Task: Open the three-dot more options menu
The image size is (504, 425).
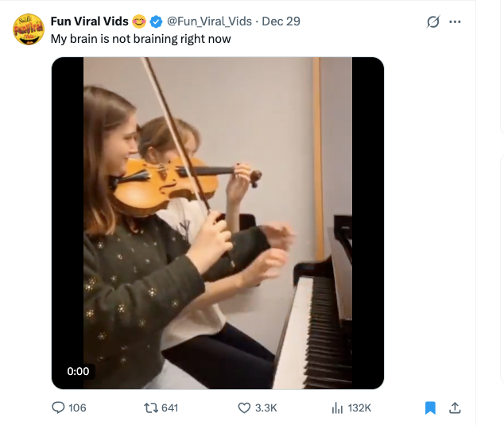Action: (455, 21)
